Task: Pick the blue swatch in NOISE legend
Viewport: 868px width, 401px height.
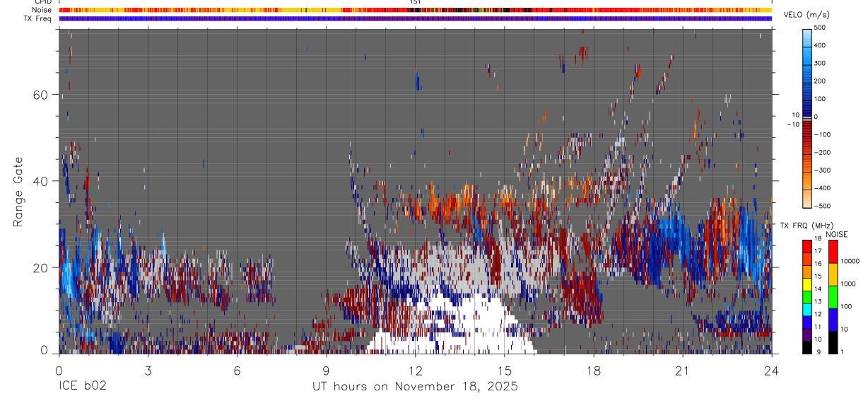Action: (x=833, y=319)
